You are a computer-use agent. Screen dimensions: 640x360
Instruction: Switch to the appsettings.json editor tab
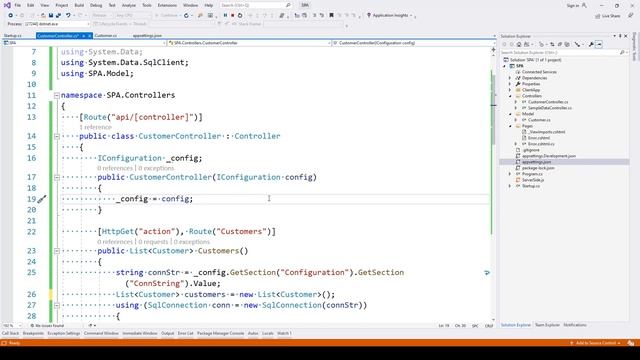(x=147, y=36)
